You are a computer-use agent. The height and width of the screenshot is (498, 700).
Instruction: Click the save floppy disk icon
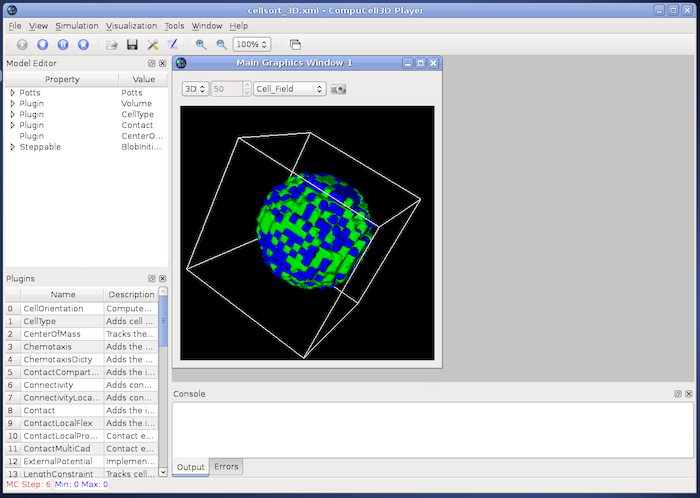tap(132, 45)
